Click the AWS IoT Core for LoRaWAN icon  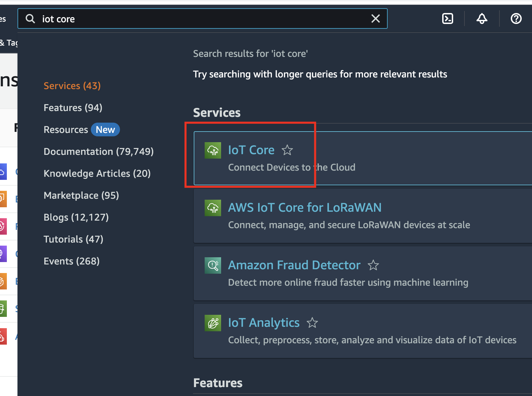pos(213,208)
